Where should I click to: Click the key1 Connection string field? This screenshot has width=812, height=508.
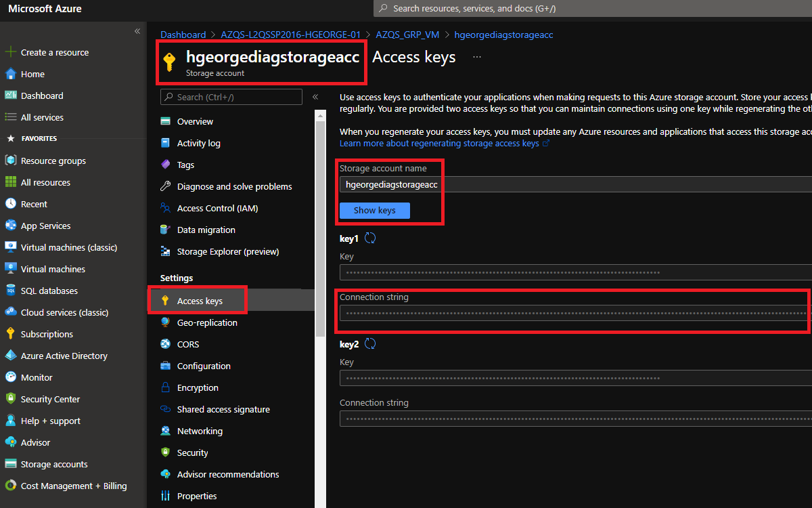pyautogui.click(x=572, y=314)
